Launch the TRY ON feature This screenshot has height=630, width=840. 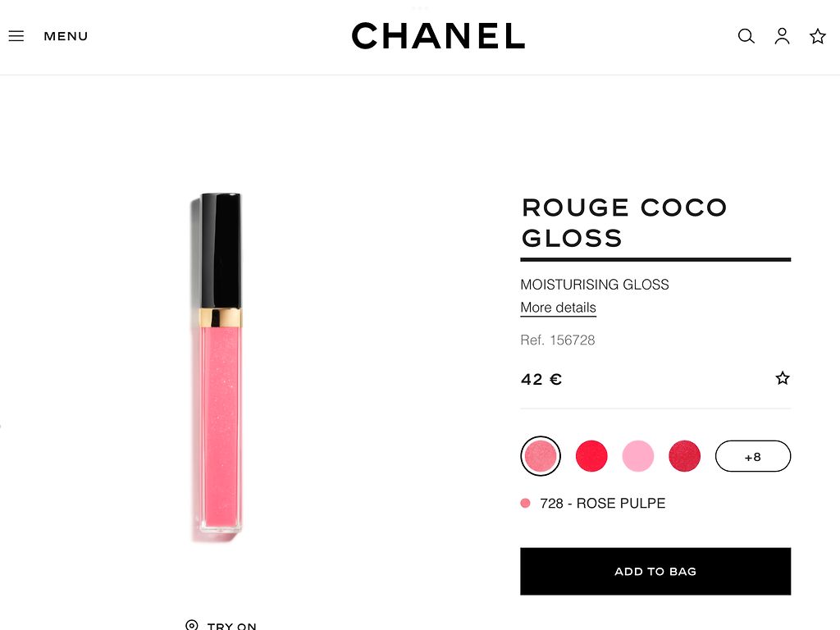pyautogui.click(x=232, y=626)
